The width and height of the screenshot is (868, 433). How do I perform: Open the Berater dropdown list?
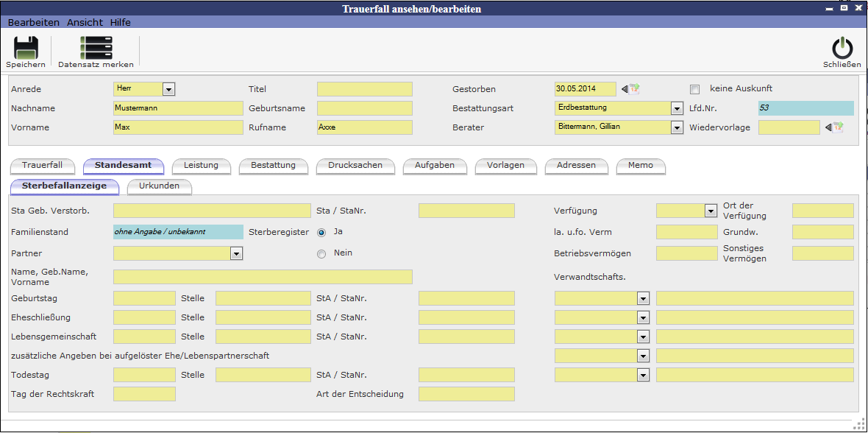(x=677, y=127)
